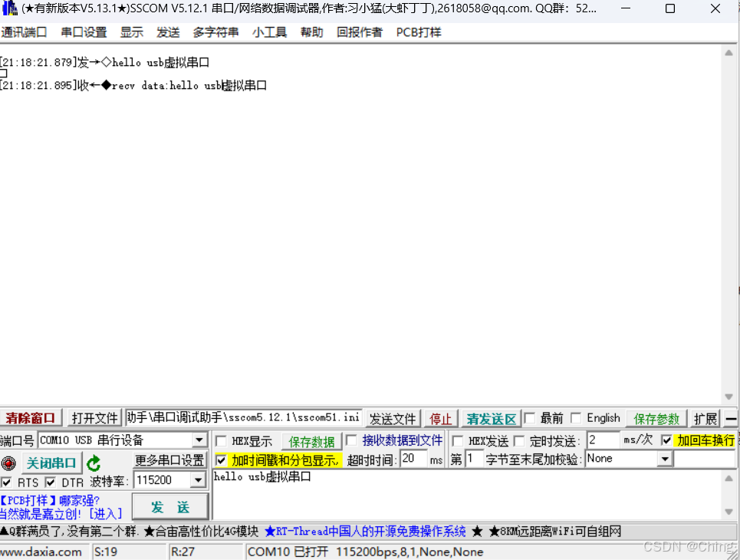Click 保存数据 to save received data
The image size is (740, 560).
pyautogui.click(x=311, y=440)
